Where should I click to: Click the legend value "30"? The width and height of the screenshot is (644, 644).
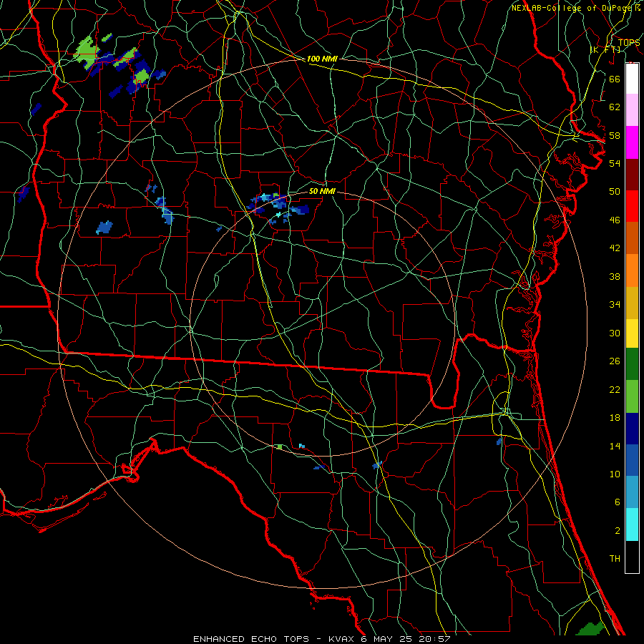tap(615, 333)
